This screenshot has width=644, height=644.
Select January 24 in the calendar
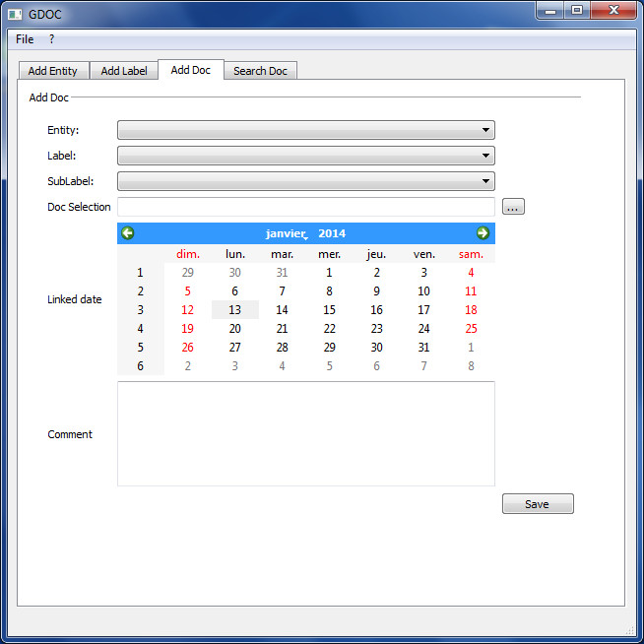pos(423,329)
